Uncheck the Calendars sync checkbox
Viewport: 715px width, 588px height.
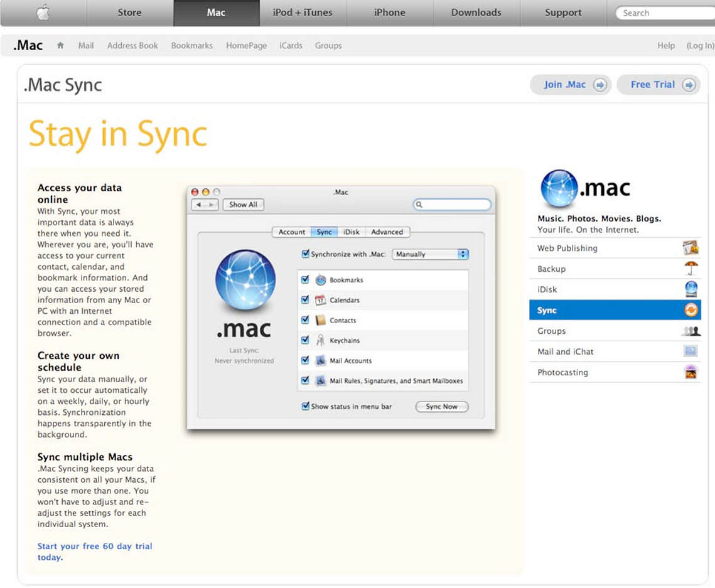pyautogui.click(x=305, y=299)
